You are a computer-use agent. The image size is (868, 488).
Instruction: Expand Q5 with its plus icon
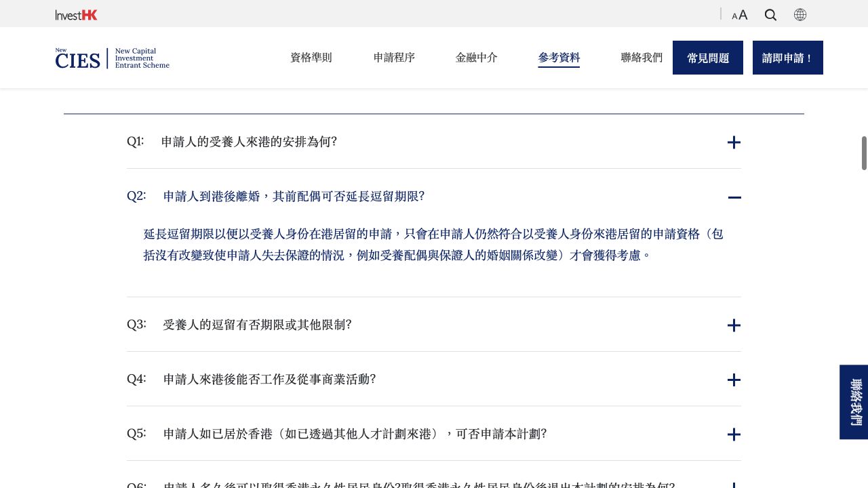click(734, 434)
